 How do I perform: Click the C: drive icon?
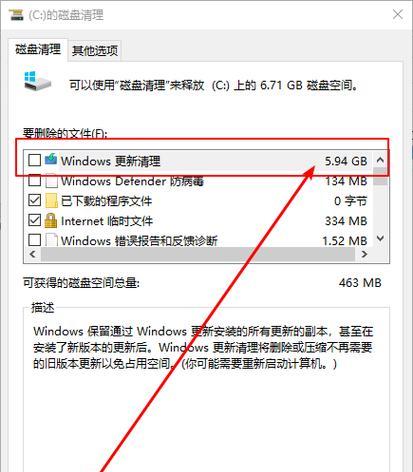(37, 80)
